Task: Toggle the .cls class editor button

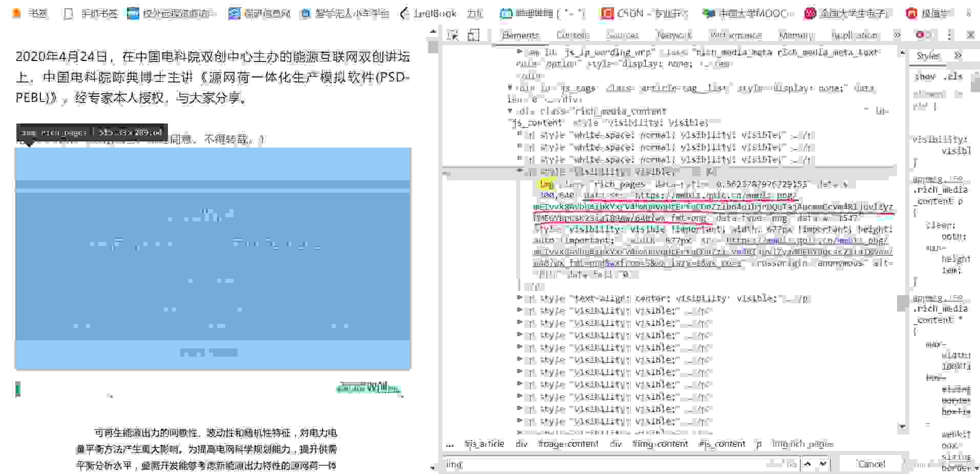Action: pyautogui.click(x=953, y=76)
